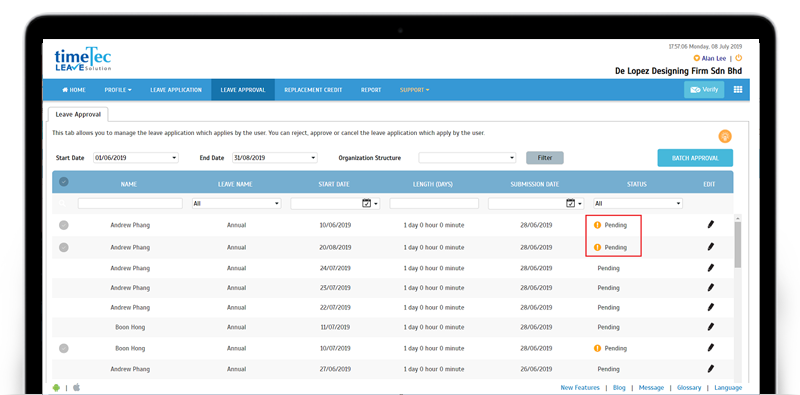Sort by the Name column header
800x395 pixels.
coord(129,184)
